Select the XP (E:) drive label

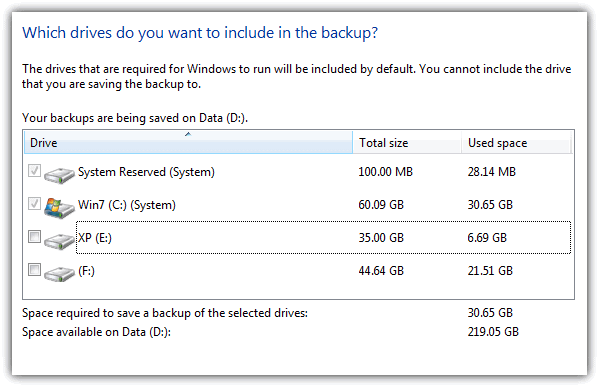tap(95, 238)
